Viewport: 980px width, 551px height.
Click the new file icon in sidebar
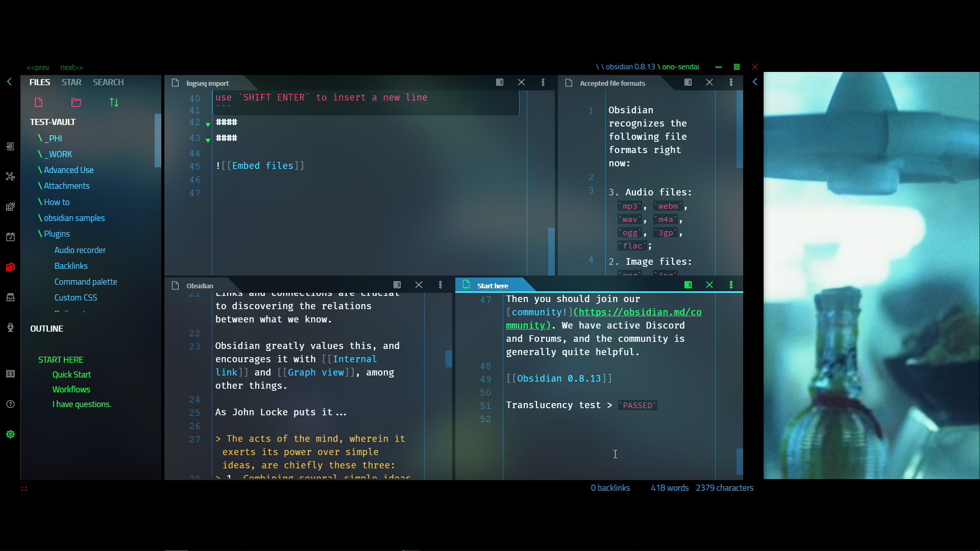(38, 102)
